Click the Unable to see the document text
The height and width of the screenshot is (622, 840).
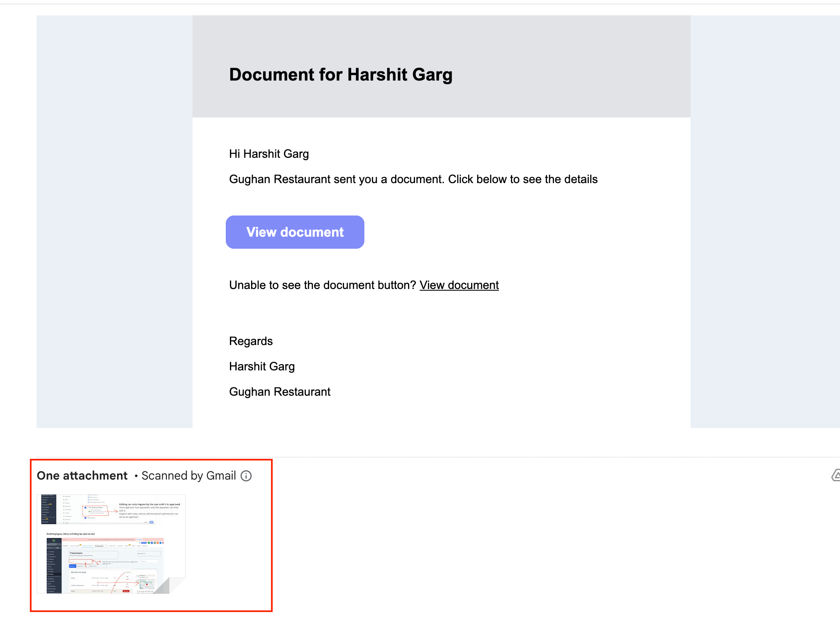[x=322, y=285]
